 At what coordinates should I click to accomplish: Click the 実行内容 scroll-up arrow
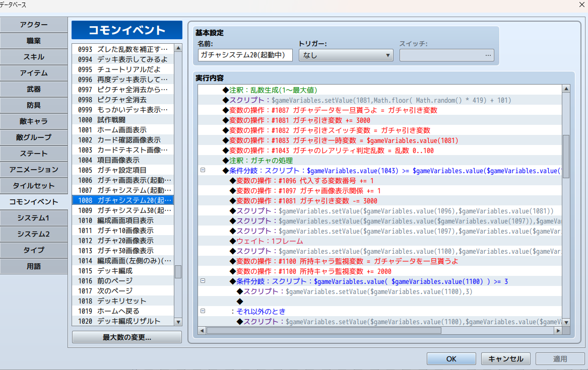[566, 89]
